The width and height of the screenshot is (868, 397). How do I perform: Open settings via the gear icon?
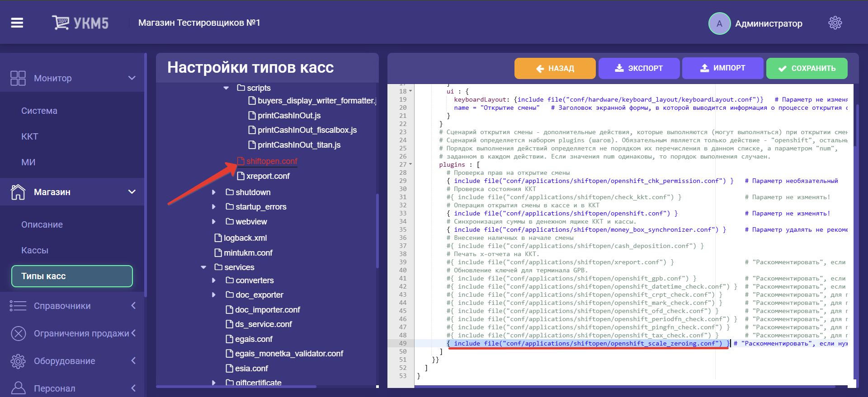coord(835,23)
